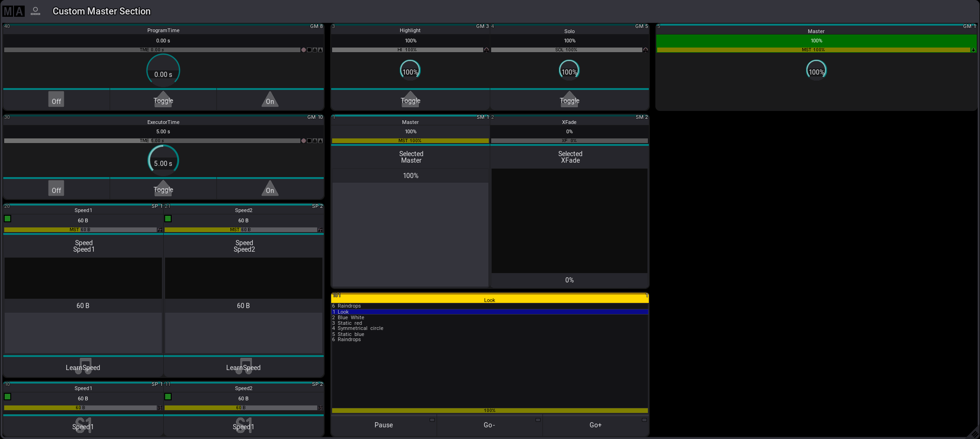Screen dimensions: 980x439
Task: Tap LearnSpeed for Speed1
Action: (x=83, y=367)
